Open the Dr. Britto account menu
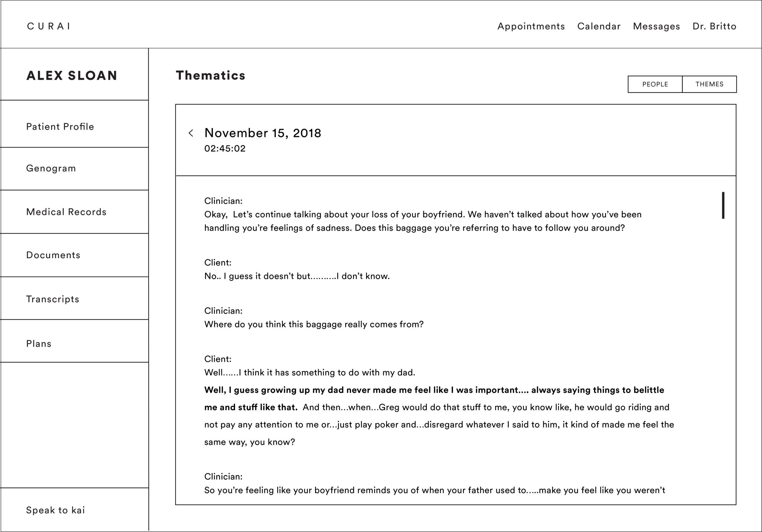The height and width of the screenshot is (532, 762). click(714, 26)
